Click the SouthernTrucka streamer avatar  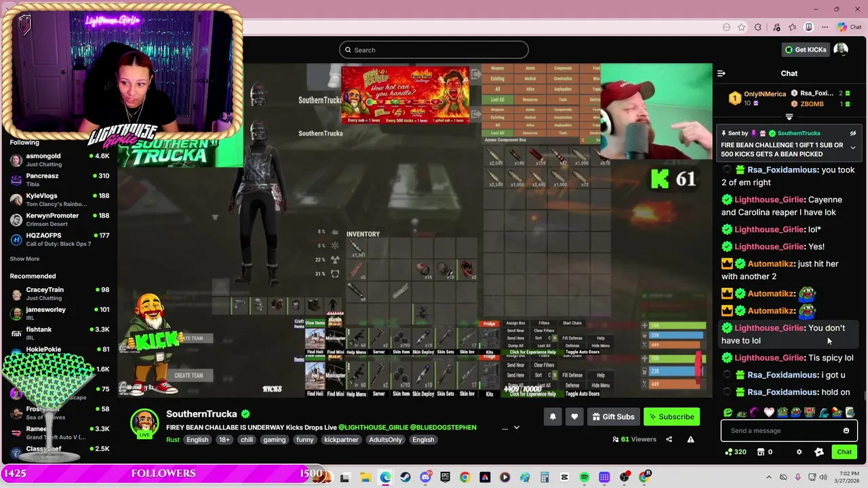144,422
